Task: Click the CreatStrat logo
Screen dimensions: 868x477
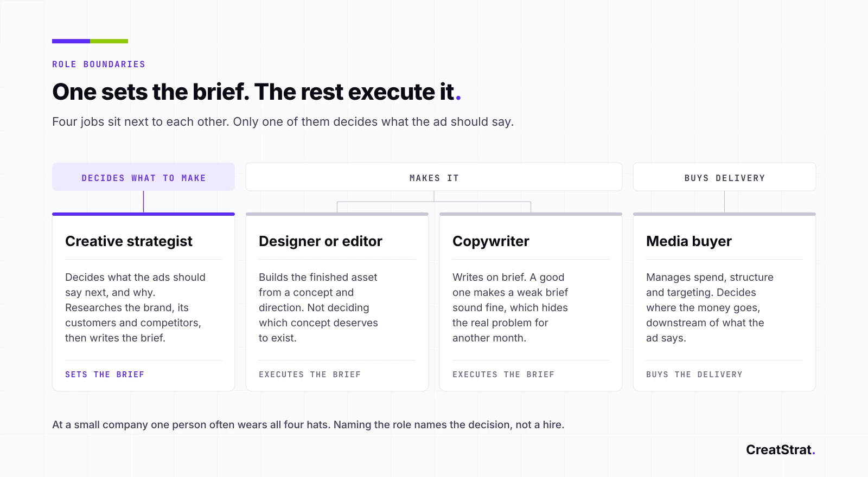Action: click(x=781, y=449)
